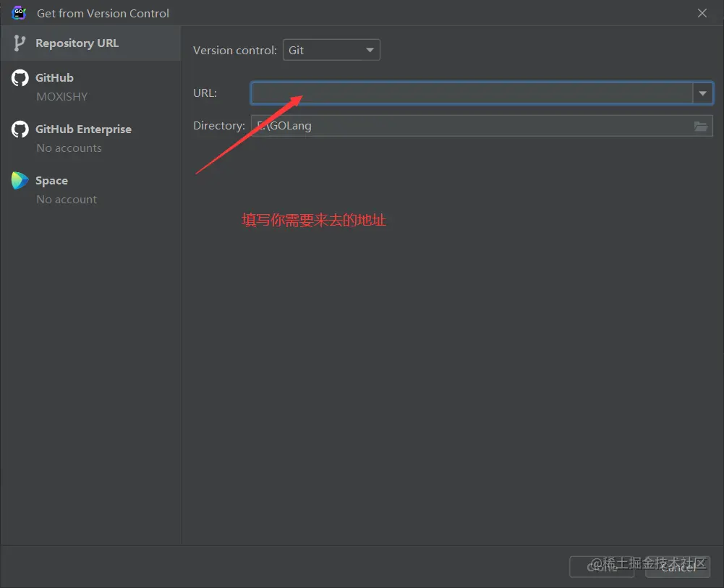Image resolution: width=724 pixels, height=588 pixels.
Task: Click the GitHub octocat icon above MOXISHY
Action: click(x=20, y=78)
